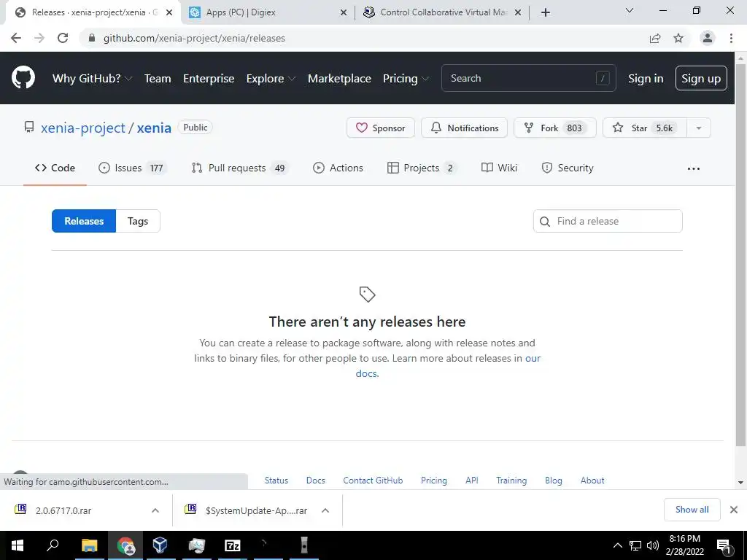This screenshot has height=560, width=747.
Task: Open the footer Training link
Action: point(511,480)
